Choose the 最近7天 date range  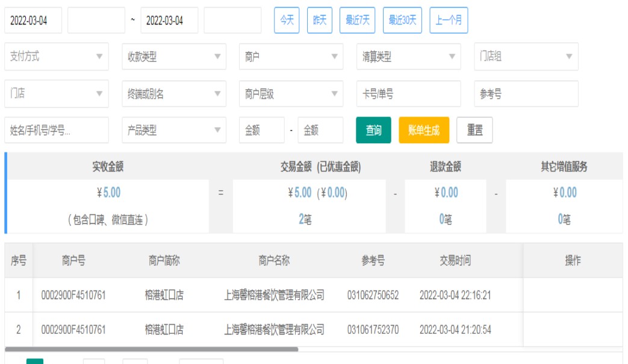(x=358, y=20)
